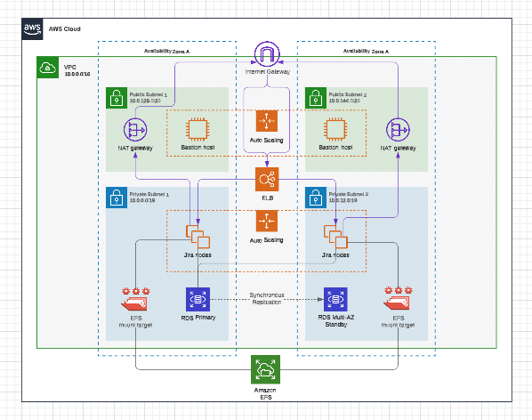
Task: Click the Auto Scaling icon above the ELB
Action: 267,121
